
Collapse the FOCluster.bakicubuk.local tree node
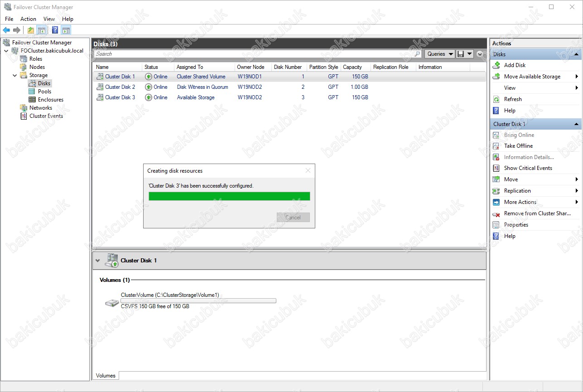[x=6, y=51]
